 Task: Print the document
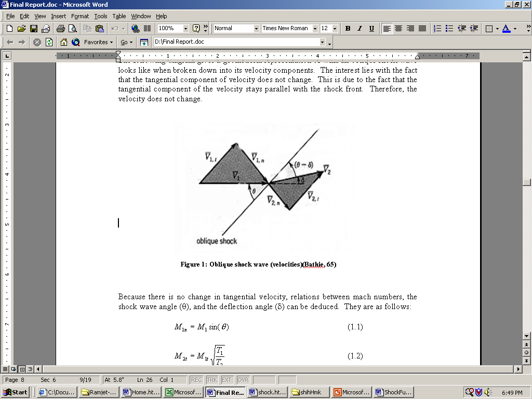pos(61,29)
